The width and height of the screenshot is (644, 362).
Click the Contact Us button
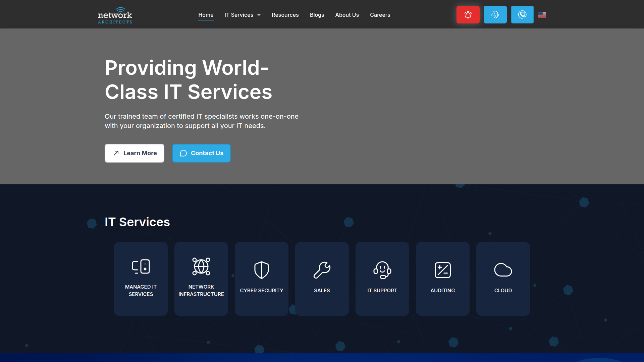[x=201, y=153]
